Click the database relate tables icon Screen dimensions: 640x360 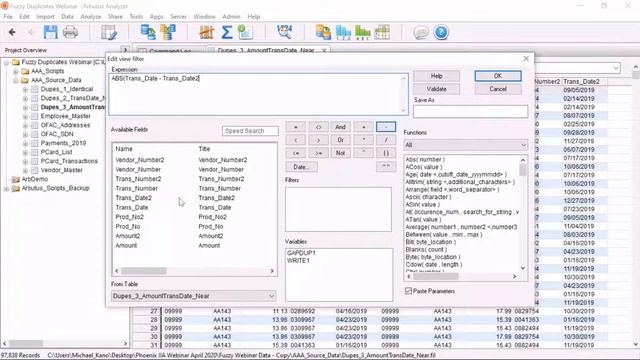point(148,32)
